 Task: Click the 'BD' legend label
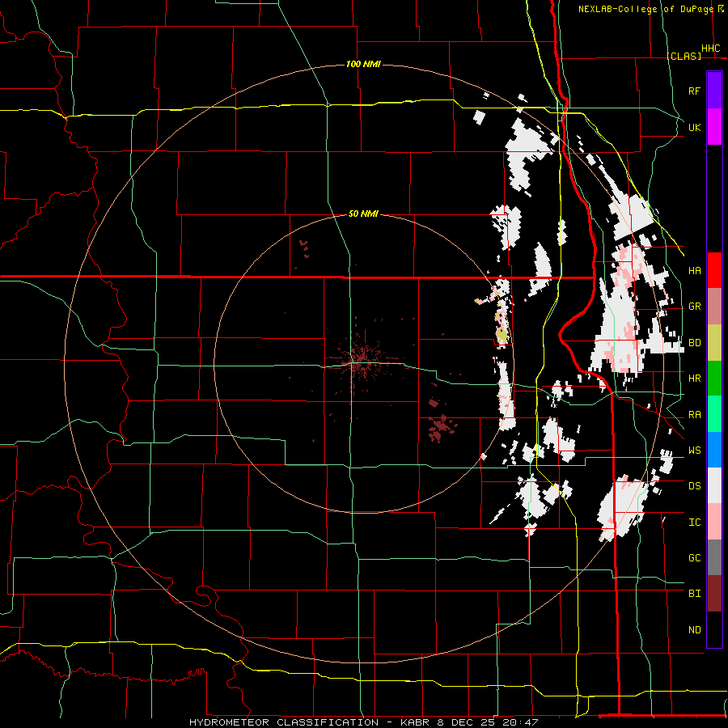click(694, 343)
